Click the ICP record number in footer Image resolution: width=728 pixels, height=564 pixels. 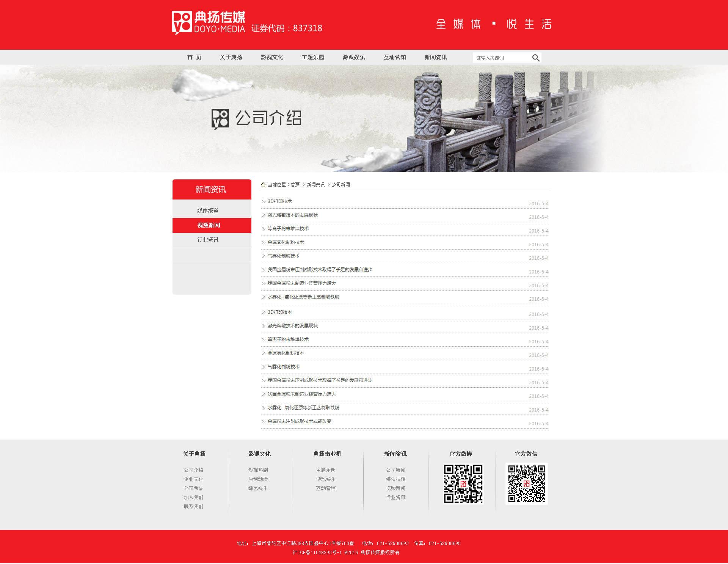(317, 553)
